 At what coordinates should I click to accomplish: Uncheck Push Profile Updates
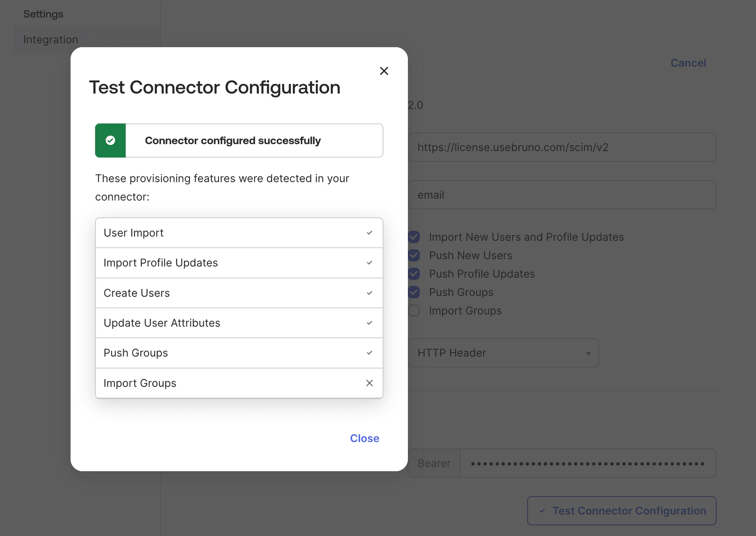tap(414, 274)
